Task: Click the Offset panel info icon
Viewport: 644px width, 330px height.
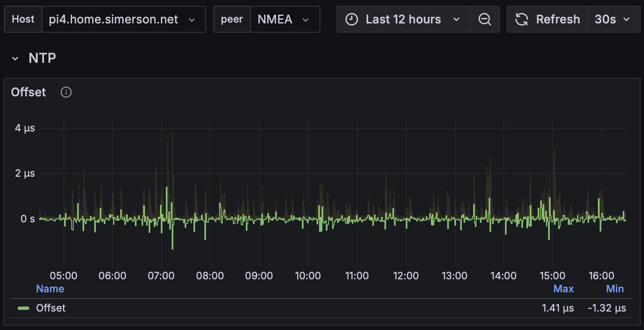Action: [x=66, y=92]
